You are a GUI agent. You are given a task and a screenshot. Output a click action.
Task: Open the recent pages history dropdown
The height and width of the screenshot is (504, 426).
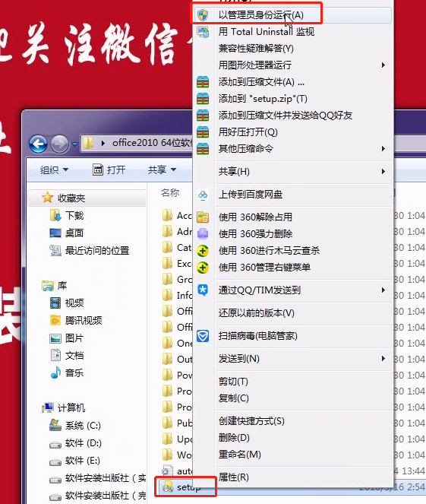74,144
